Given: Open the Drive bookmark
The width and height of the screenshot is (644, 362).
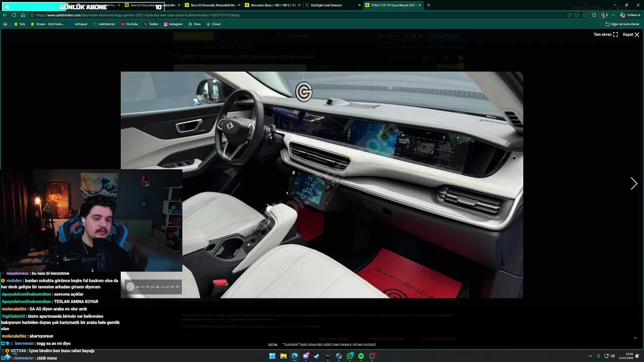Looking at the screenshot, I should (x=194, y=24).
